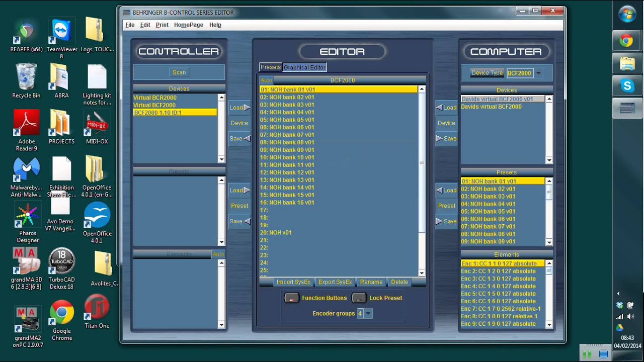
Task: Toggle Auto in the editor preset header
Action: (x=266, y=80)
